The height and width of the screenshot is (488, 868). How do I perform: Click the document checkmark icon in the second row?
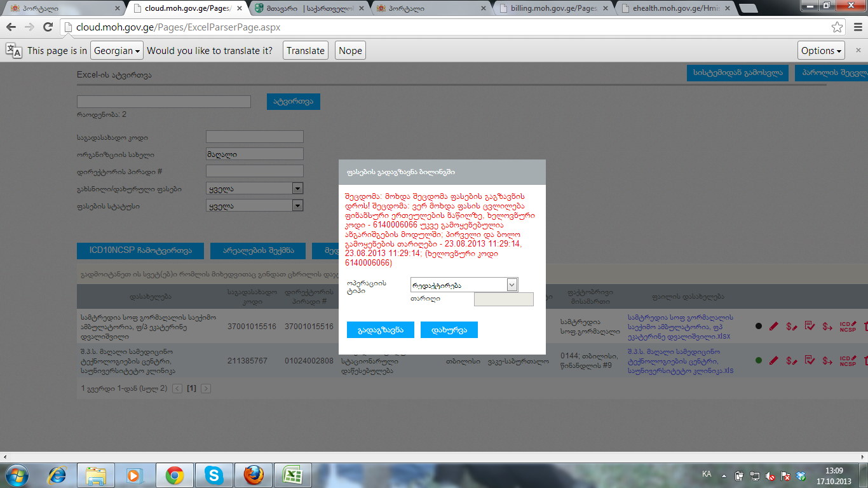(810, 360)
